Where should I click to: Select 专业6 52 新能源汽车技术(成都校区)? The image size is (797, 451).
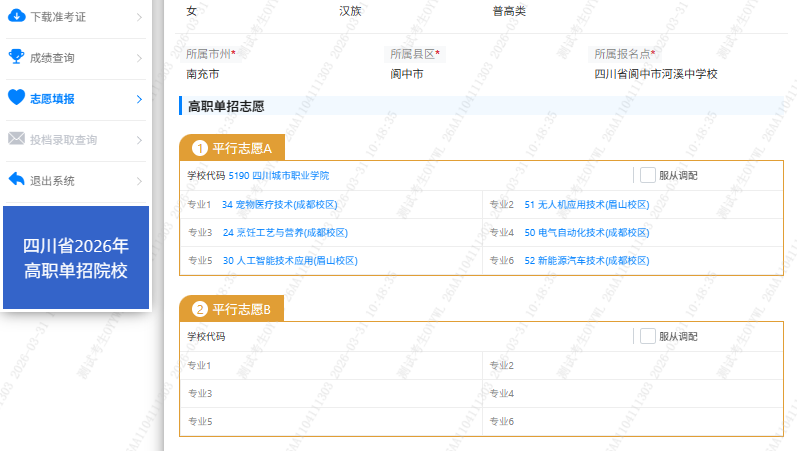pos(587,260)
